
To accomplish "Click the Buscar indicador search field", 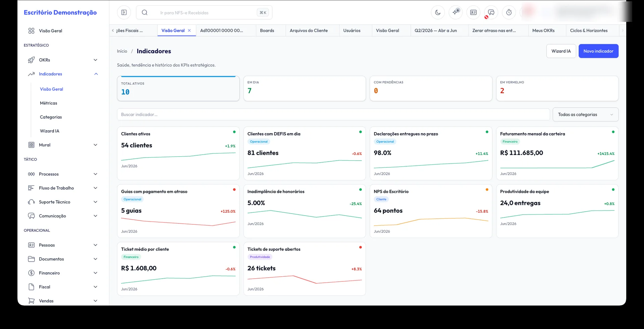I will point(333,115).
